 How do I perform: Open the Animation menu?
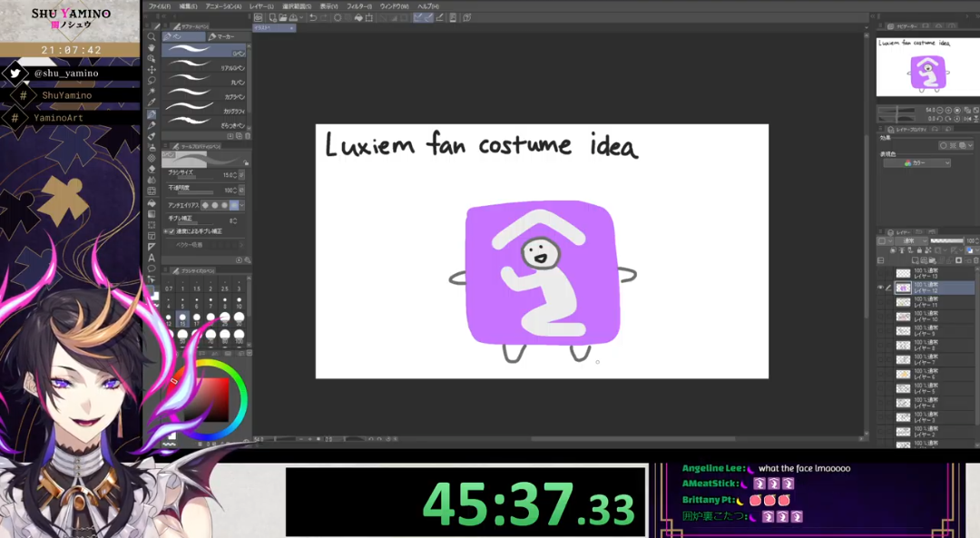point(223,6)
